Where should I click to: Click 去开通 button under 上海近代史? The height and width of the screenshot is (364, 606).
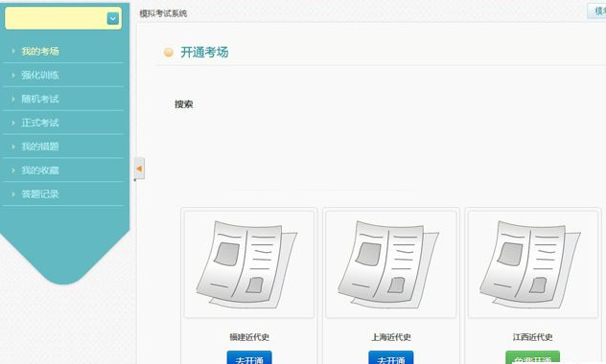390,358
